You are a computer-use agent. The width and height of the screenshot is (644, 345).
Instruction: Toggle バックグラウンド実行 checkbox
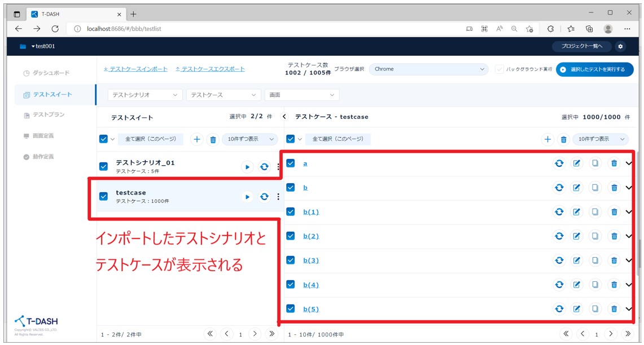[x=499, y=69]
